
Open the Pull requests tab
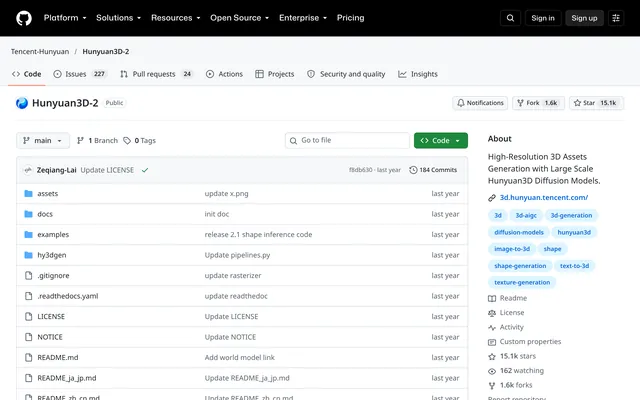156,74
